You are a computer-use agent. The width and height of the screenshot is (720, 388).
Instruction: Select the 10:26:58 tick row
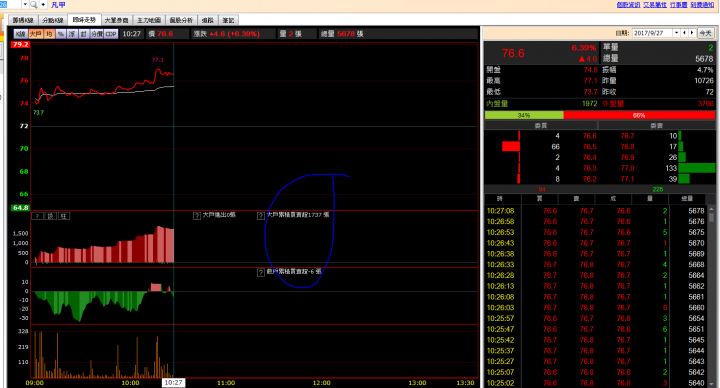pyautogui.click(x=596, y=222)
